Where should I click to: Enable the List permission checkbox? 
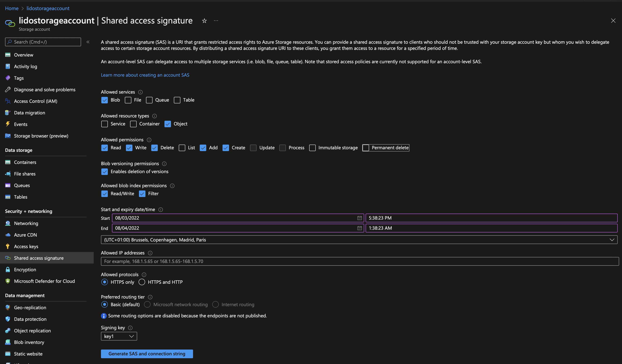tap(182, 148)
